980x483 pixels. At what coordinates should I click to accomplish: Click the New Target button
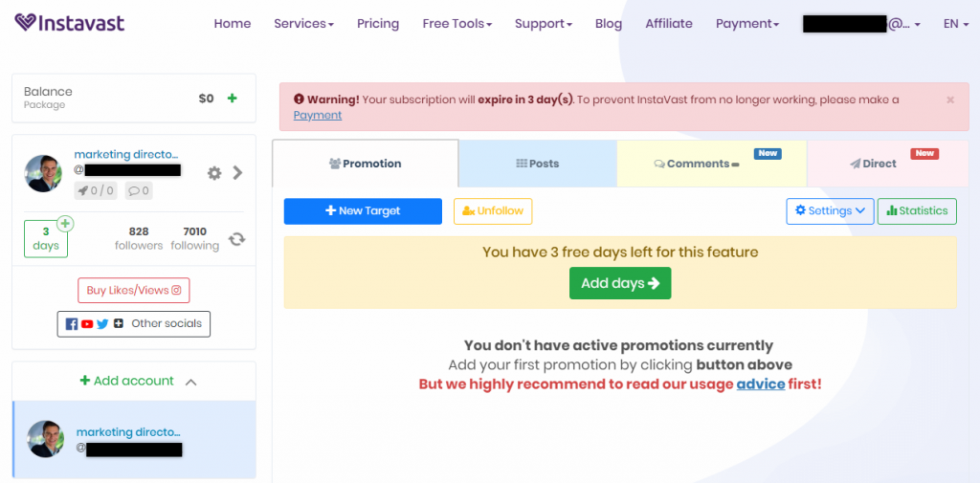point(363,211)
